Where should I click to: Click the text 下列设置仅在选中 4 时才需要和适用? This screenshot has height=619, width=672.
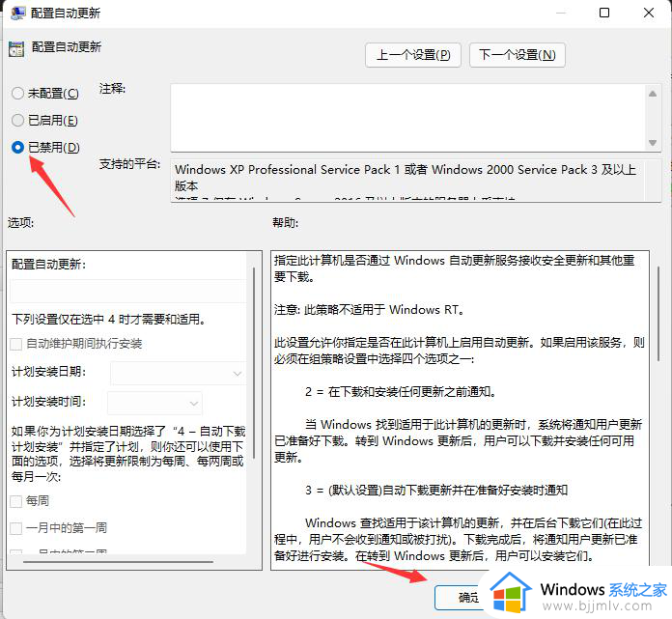pyautogui.click(x=109, y=320)
